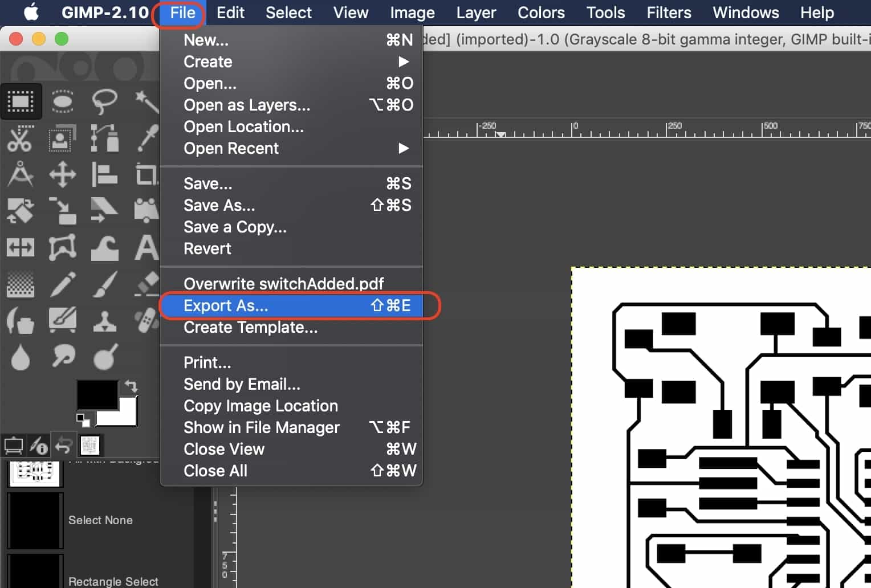The image size is (871, 588).
Task: Choose Save... in the File menu
Action: pos(291,183)
